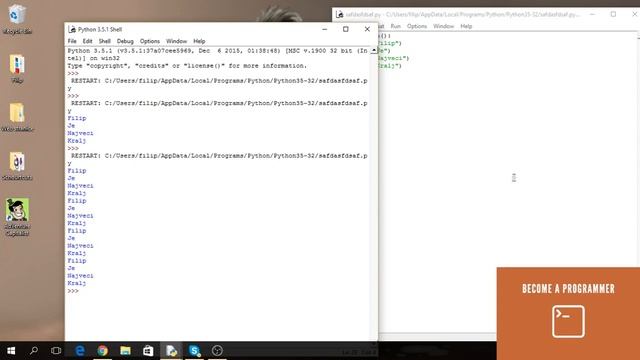Open Shell menu in Python Shell
The width and height of the screenshot is (640, 360).
[x=104, y=41]
